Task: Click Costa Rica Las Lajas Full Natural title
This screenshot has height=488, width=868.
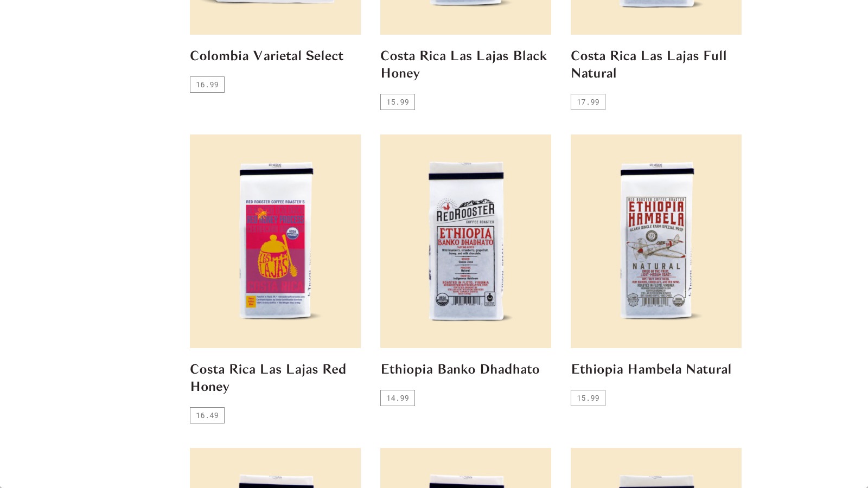Action: click(x=649, y=65)
